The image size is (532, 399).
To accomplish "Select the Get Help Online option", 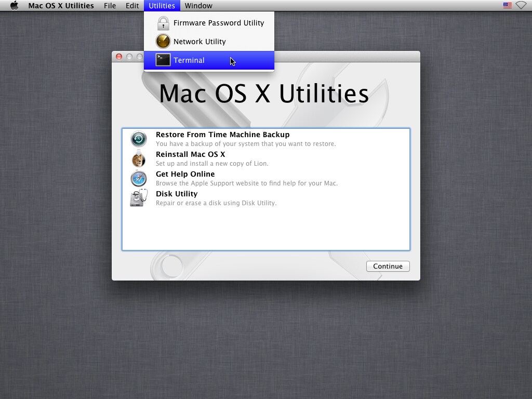I will tap(185, 174).
